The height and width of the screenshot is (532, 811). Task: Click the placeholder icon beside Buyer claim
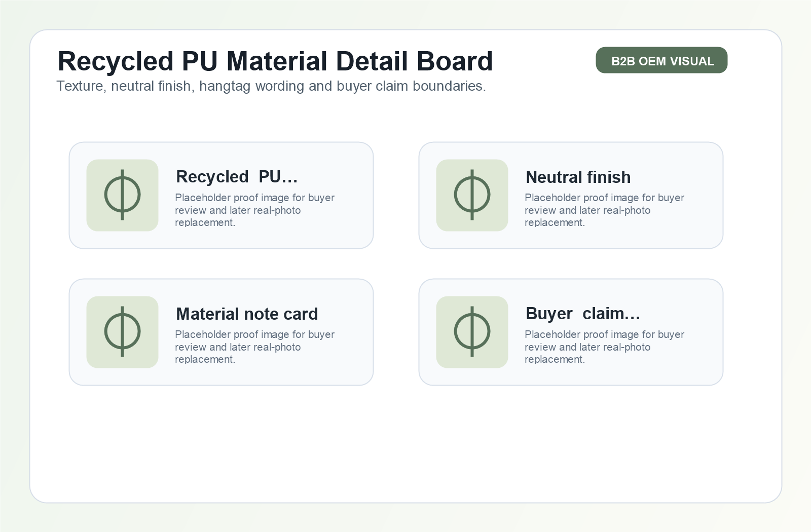(x=472, y=332)
